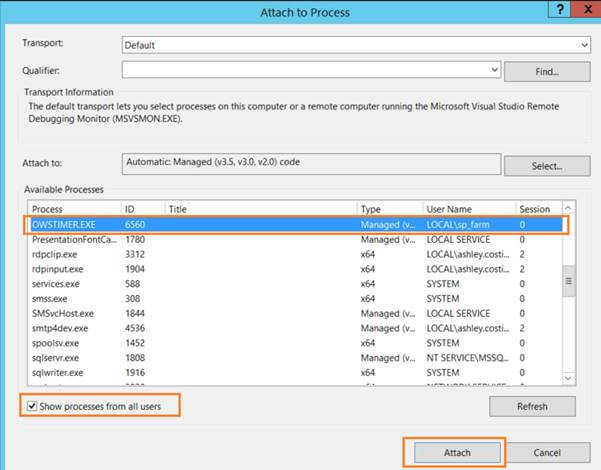Open the Transport dropdown

584,45
